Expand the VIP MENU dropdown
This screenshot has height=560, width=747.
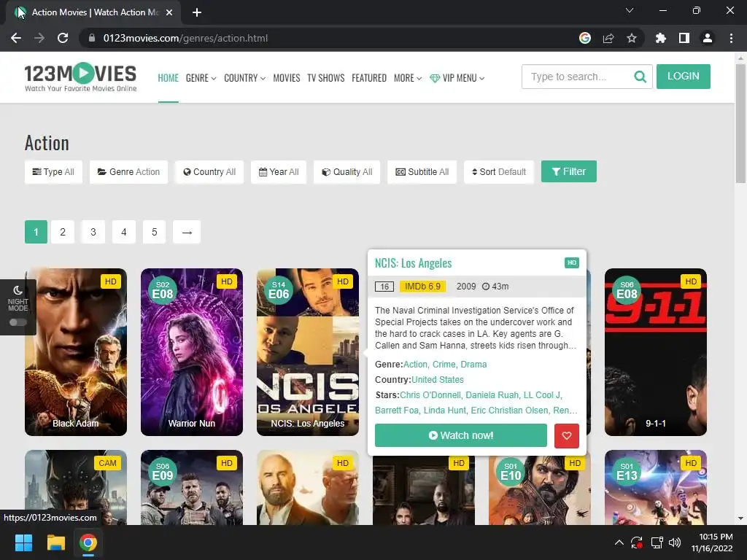(x=457, y=78)
